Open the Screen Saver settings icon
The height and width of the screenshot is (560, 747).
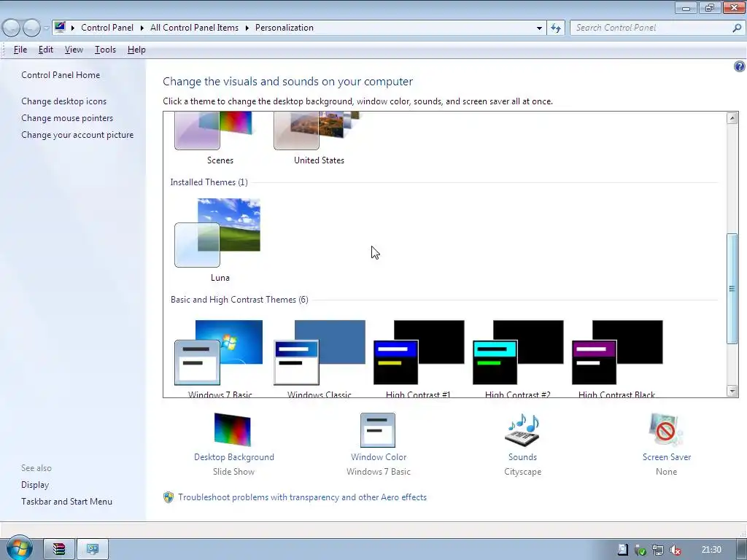666,429
